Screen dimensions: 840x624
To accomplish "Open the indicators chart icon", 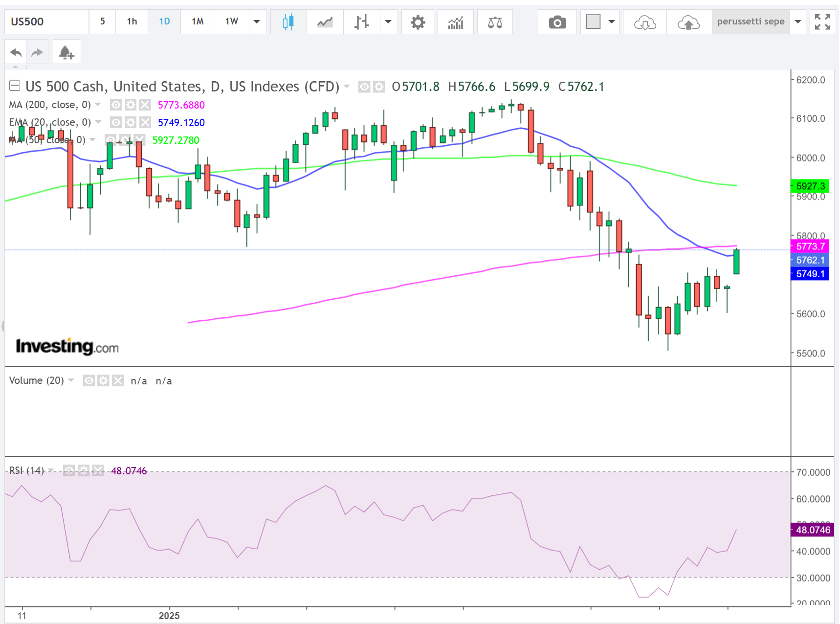I will tap(455, 22).
